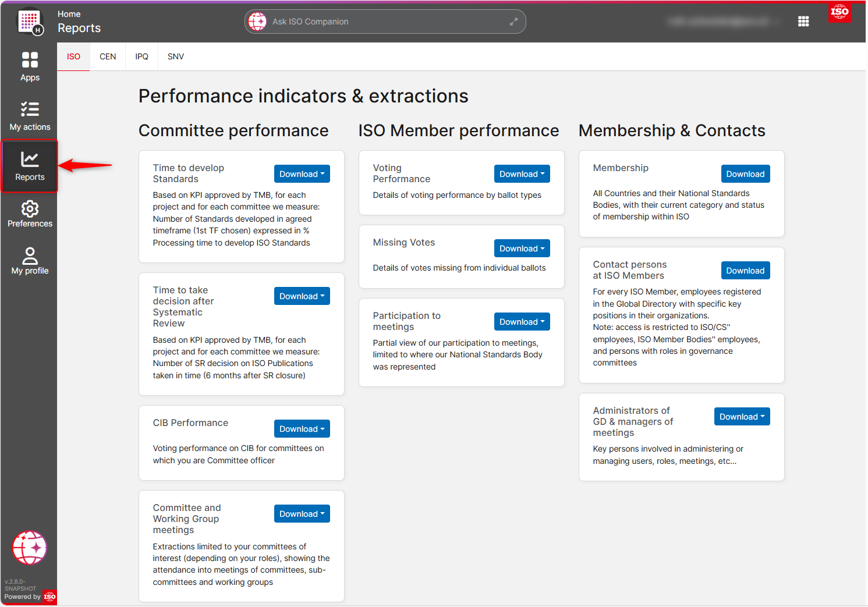Image resolution: width=868 pixels, height=607 pixels.
Task: Switch to the IPQ tab
Action: [x=141, y=56]
